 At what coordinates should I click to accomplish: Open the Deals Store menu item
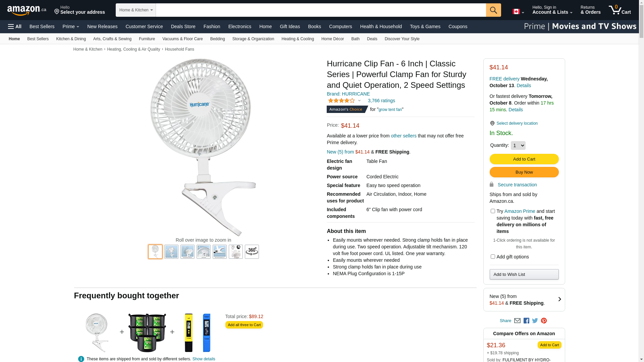(183, 26)
